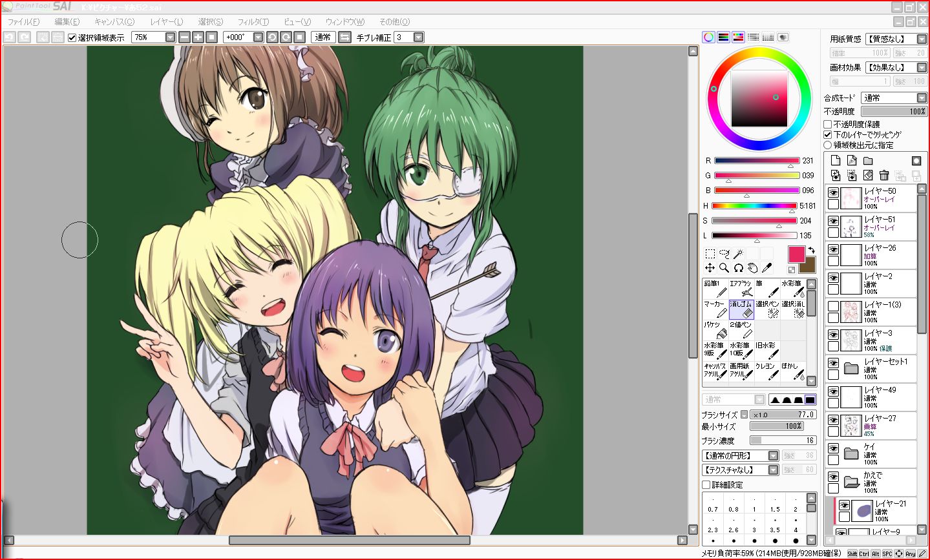Select the eyedropper color picker tool
The image size is (930, 560).
pos(766,267)
